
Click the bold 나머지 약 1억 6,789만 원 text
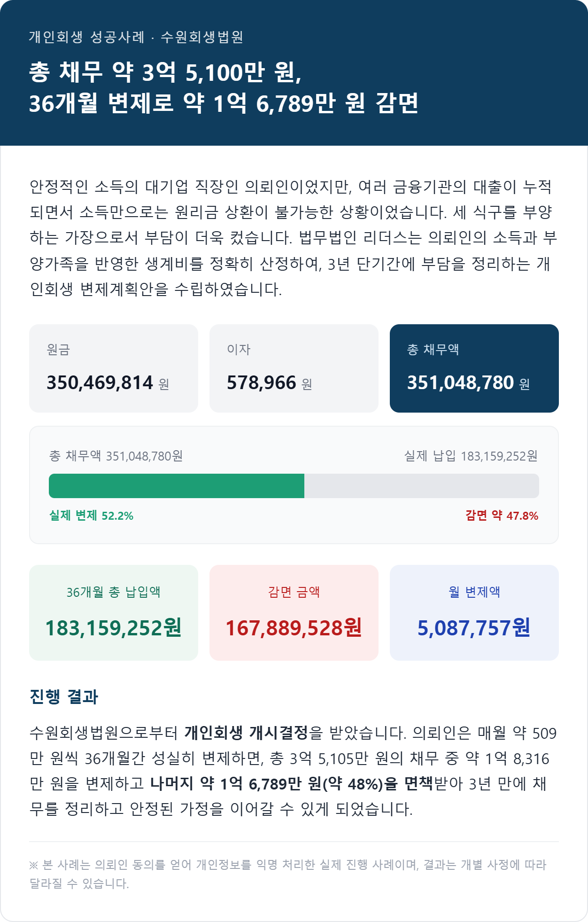236,783
